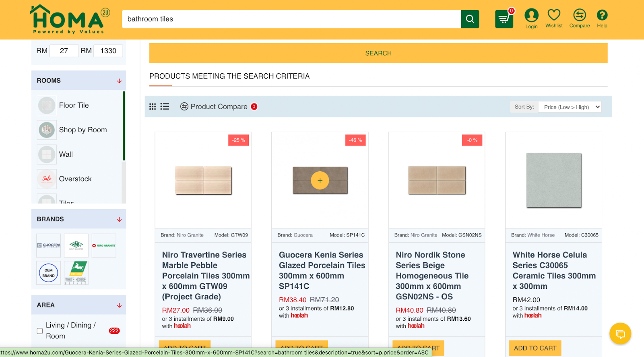
Task: Click the Shop by Room icon
Action: 47,130
